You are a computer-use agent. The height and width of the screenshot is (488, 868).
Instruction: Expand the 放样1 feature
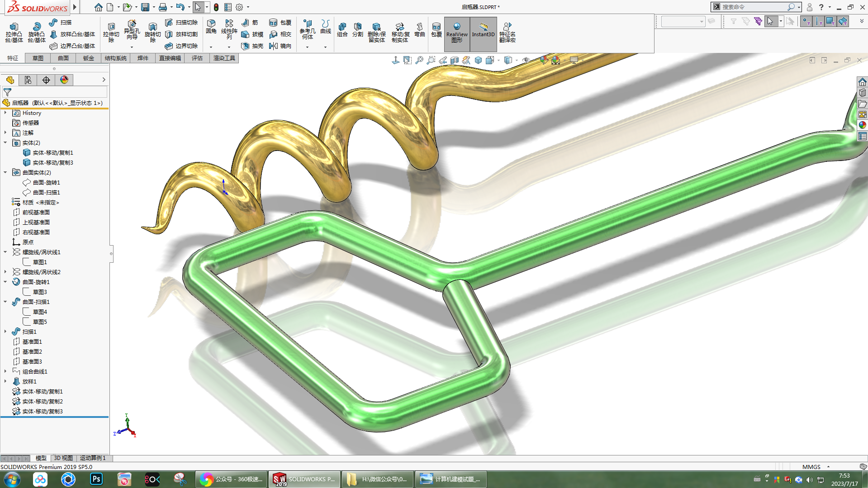point(5,382)
